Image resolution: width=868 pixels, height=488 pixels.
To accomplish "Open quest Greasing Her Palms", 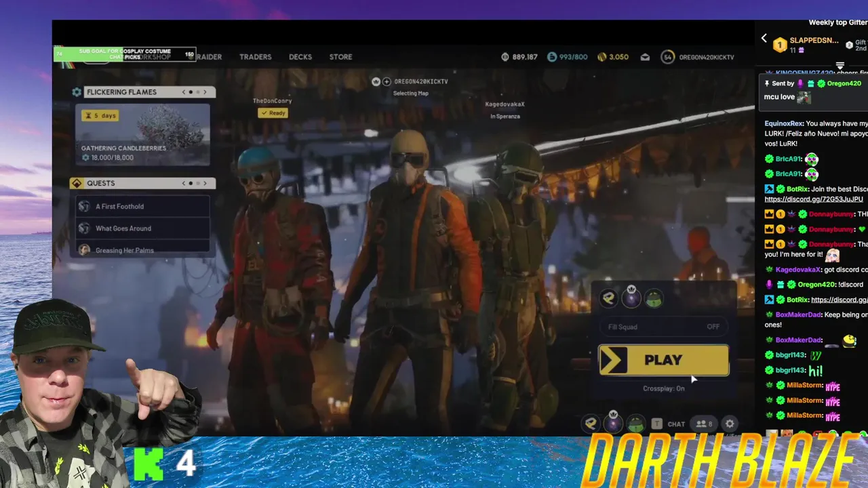I will click(x=142, y=249).
